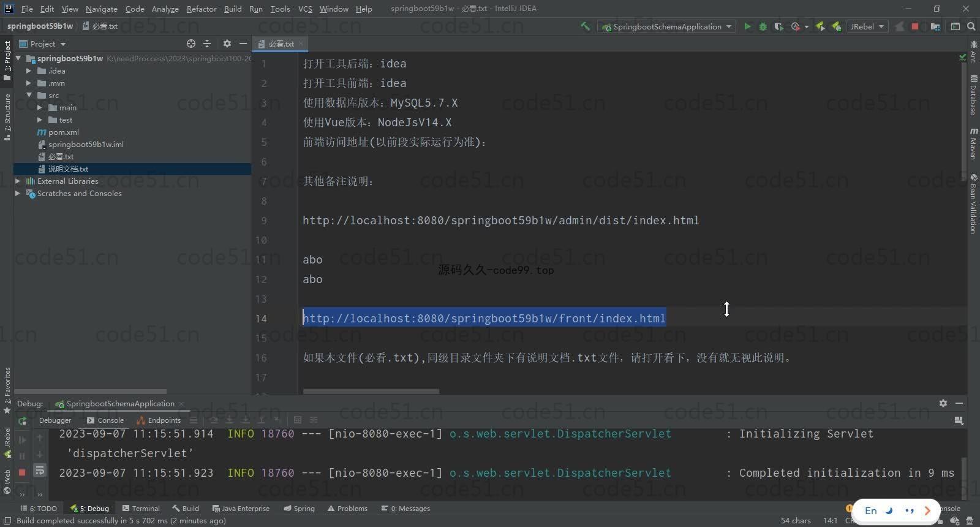Run with Coverage shield icon

pos(778,26)
